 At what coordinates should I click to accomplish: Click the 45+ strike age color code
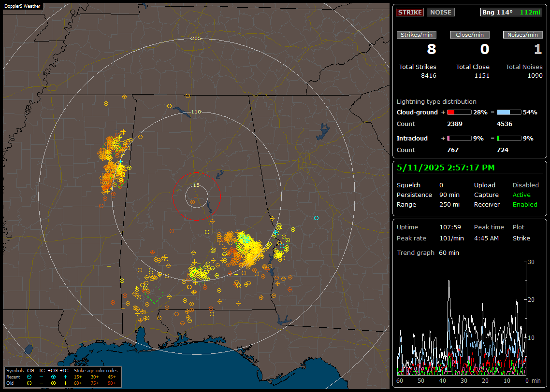click(112, 377)
